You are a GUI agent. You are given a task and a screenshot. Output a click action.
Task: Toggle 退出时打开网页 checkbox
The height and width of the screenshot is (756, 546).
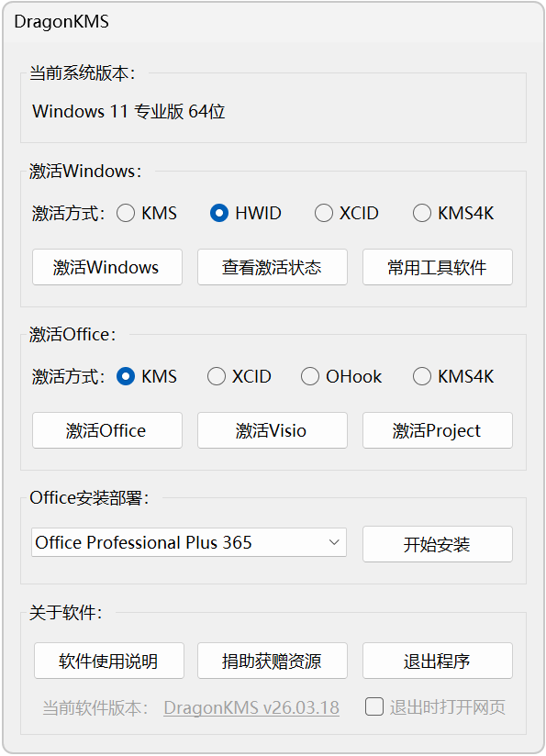click(x=374, y=706)
